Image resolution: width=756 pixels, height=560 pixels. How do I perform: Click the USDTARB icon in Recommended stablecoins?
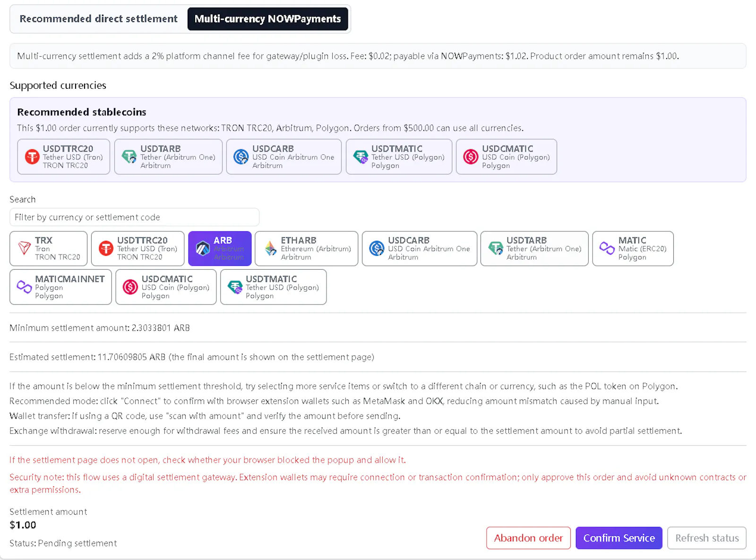click(129, 156)
